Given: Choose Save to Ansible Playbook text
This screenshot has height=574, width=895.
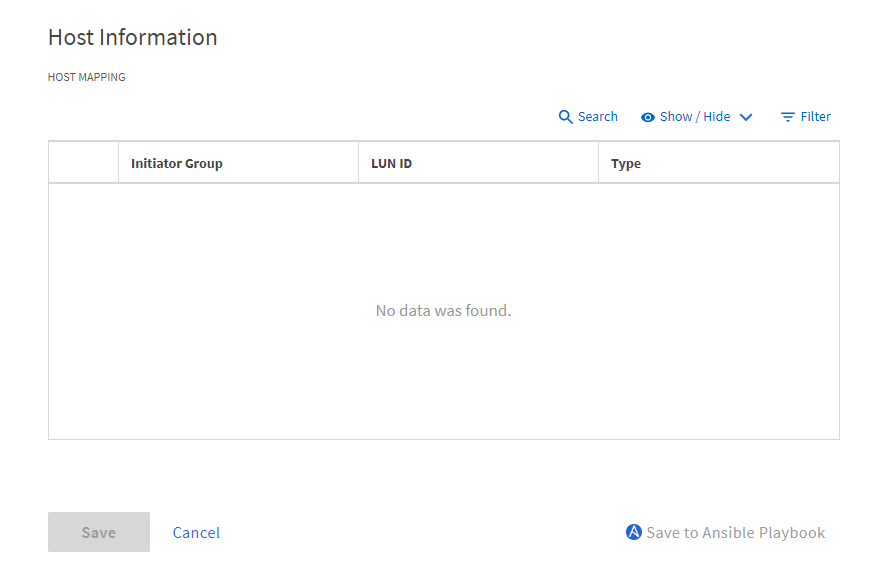Looking at the screenshot, I should tap(735, 533).
